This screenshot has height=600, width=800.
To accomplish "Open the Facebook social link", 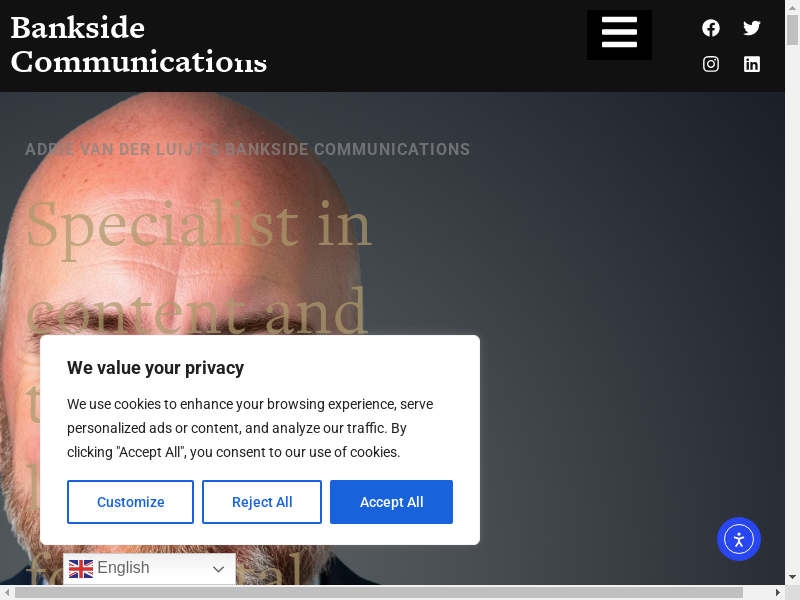I will (x=711, y=28).
